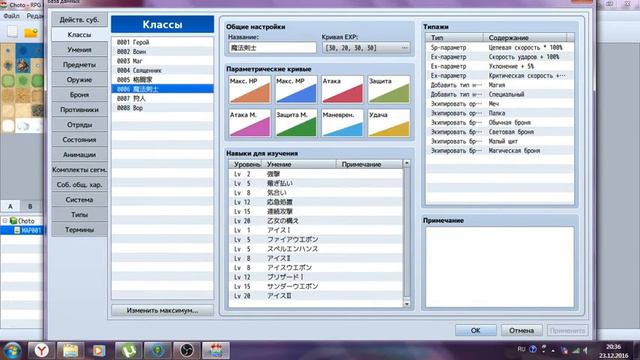Viewport: 640px width, 360px height.
Task: Open the Атака parameter curve
Action: point(342,89)
